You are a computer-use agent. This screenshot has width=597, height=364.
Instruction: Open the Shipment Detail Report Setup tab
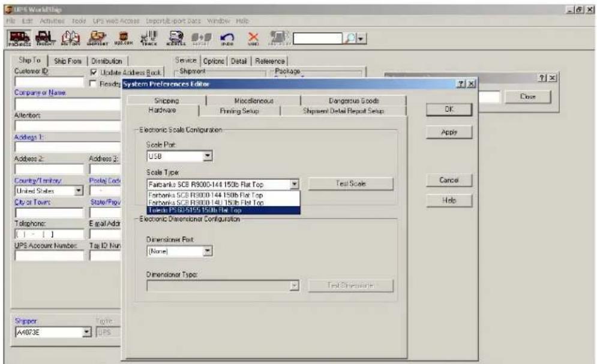343,111
